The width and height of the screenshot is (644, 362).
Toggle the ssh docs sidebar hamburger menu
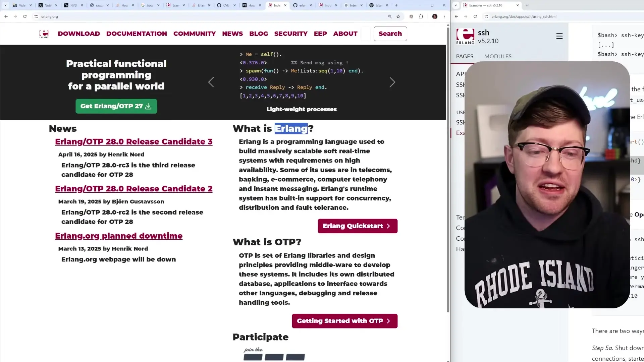pyautogui.click(x=559, y=36)
